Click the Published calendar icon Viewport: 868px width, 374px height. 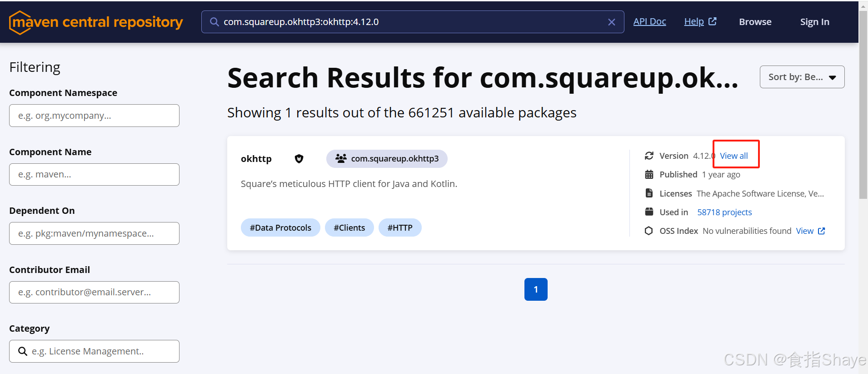[649, 174]
